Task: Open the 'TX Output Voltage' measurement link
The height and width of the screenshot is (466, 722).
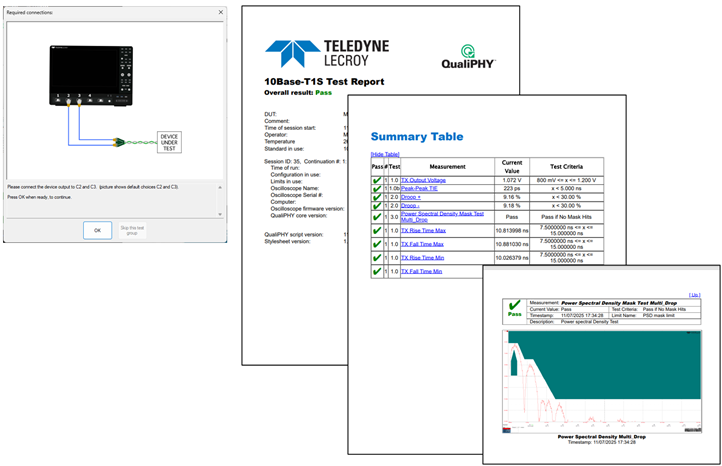Action: tap(423, 180)
